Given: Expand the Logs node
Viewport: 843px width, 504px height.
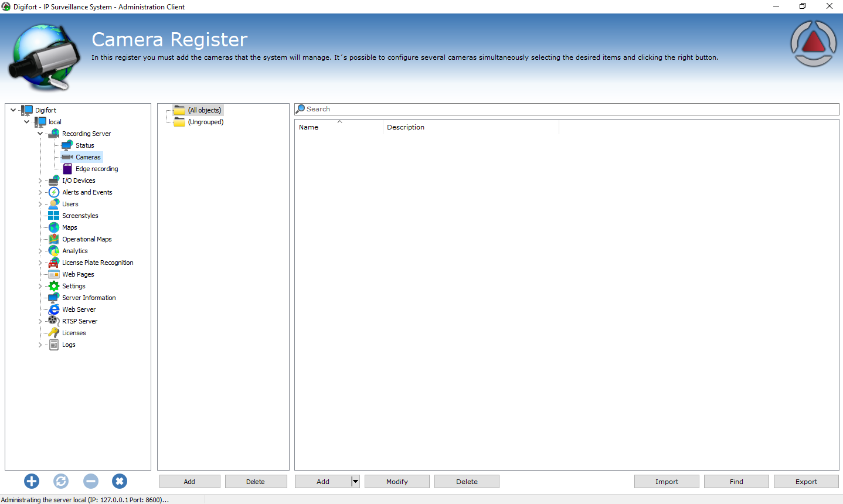Looking at the screenshot, I should tap(40, 345).
